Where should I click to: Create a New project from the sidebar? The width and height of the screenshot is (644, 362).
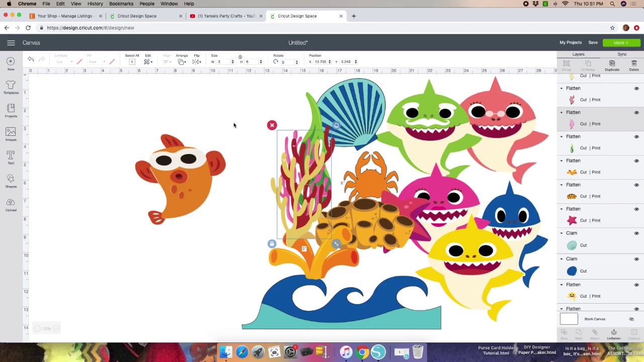[x=11, y=63]
